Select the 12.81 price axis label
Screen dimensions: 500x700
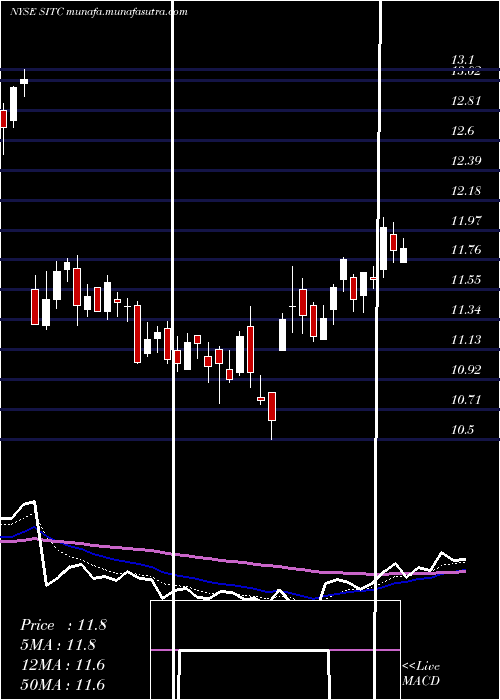click(x=466, y=100)
